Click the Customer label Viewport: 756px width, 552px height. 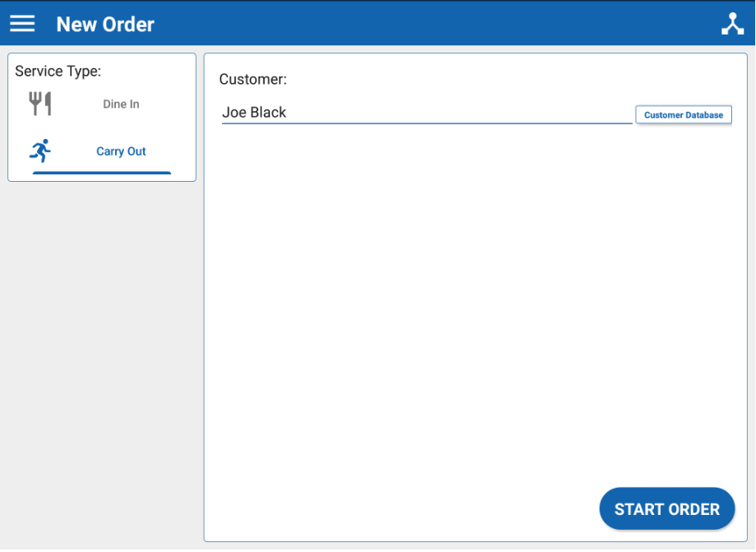(253, 80)
